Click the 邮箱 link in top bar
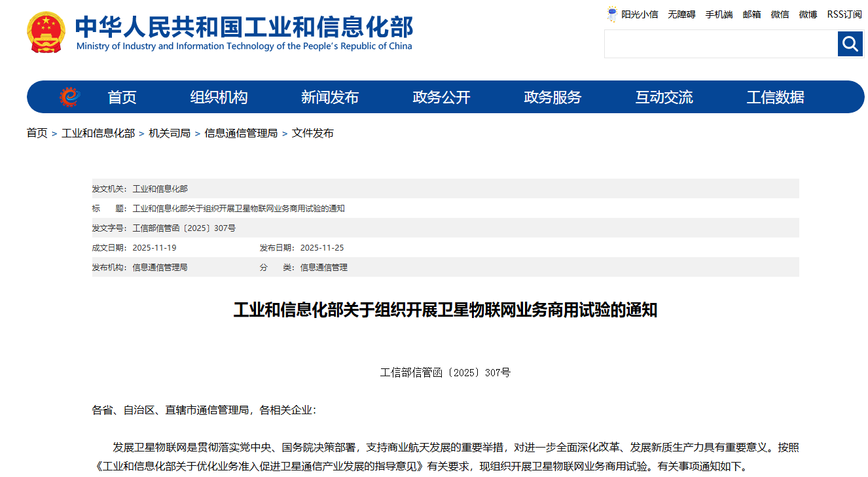 tap(751, 14)
